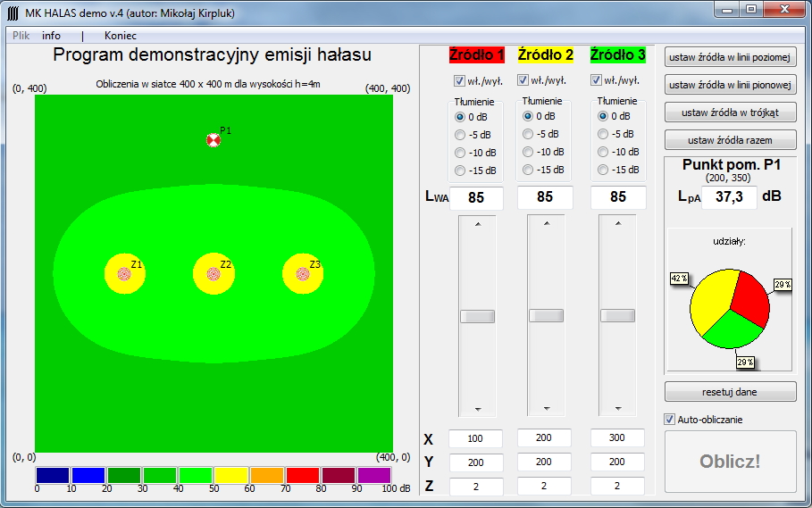
Task: Click the Z1 noise source marker on map
Action: point(124,274)
